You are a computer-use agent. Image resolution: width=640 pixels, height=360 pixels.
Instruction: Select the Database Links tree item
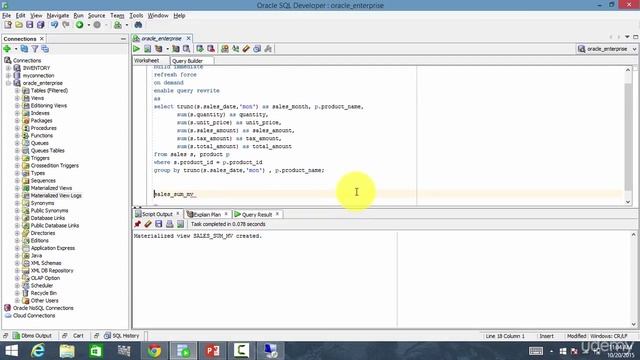47,218
